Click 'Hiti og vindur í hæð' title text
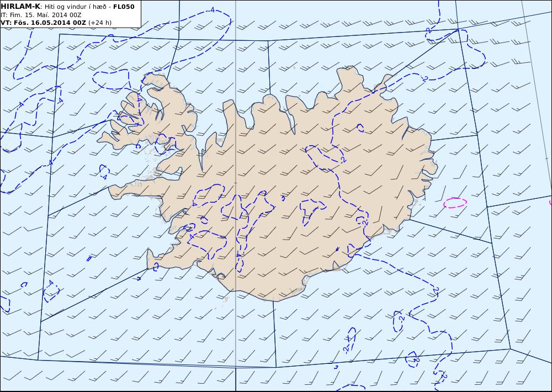This screenshot has width=552, height=392. point(75,7)
